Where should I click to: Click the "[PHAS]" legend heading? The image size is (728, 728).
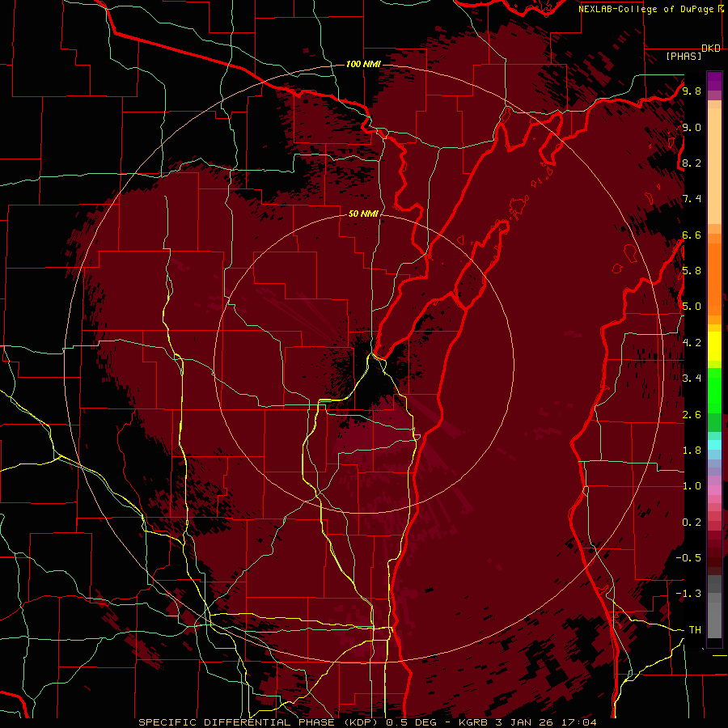point(684,56)
